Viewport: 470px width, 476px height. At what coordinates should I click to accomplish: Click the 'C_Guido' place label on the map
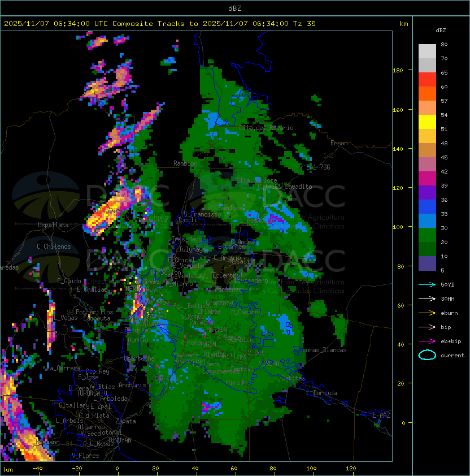point(69,281)
